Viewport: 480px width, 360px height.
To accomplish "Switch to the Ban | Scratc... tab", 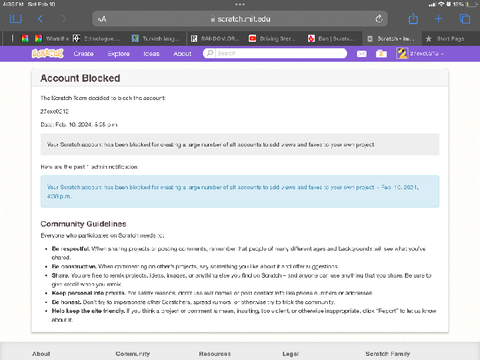I will tap(332, 39).
